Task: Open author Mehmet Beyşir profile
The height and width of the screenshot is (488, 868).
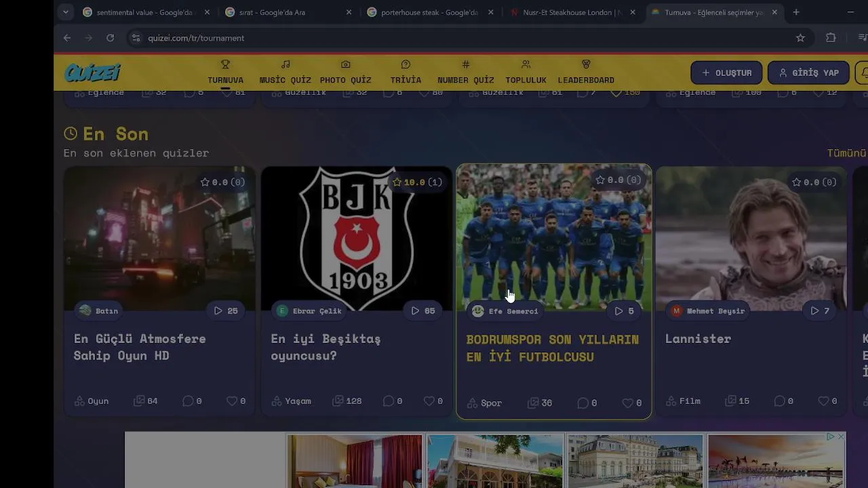Action: pyautogui.click(x=708, y=310)
